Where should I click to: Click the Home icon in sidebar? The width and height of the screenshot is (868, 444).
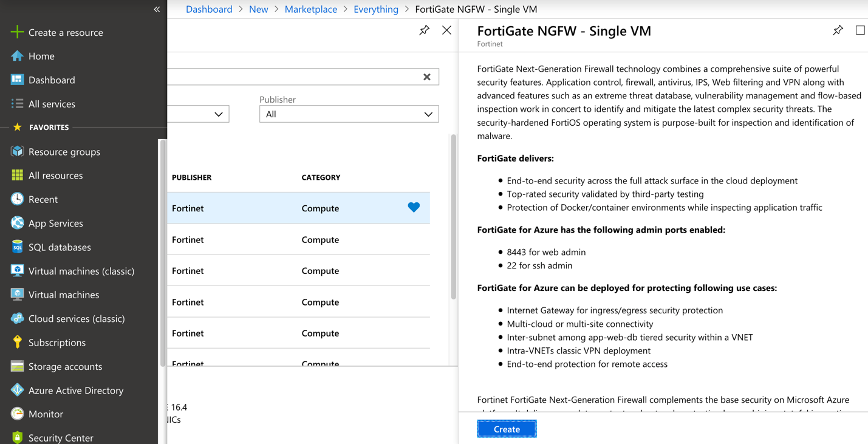pos(17,56)
